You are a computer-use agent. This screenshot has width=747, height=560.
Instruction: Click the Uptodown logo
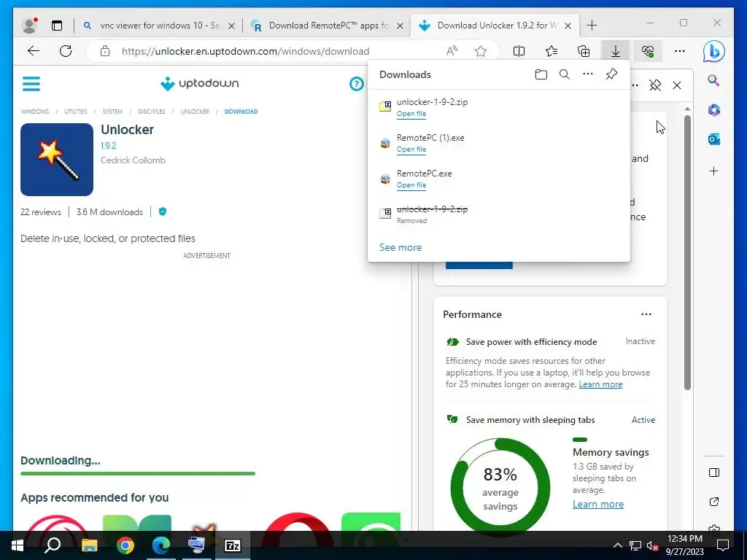click(200, 83)
